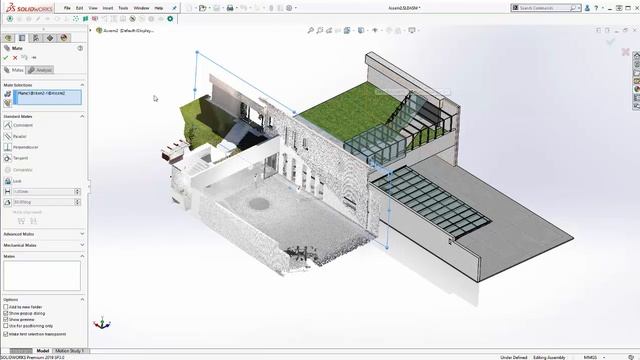This screenshot has width=640, height=360.
Task: Enable Use for positioning only checkbox
Action: point(6,326)
